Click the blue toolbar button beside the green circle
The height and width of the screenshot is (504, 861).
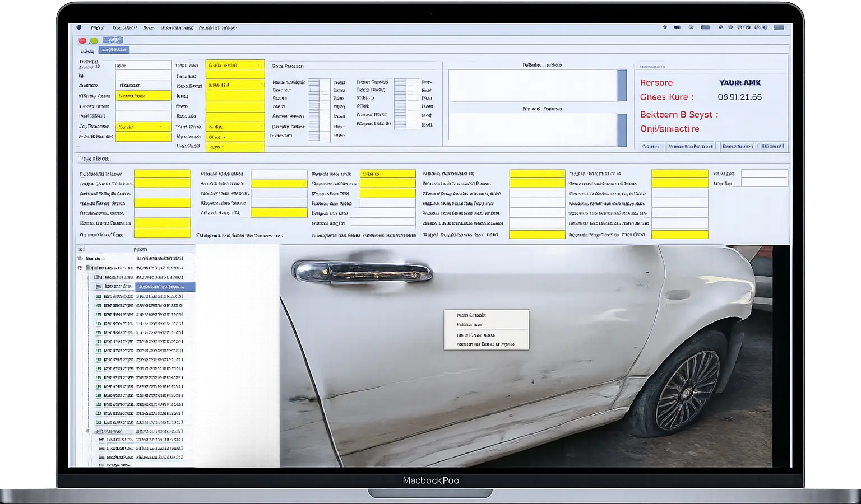113,40
